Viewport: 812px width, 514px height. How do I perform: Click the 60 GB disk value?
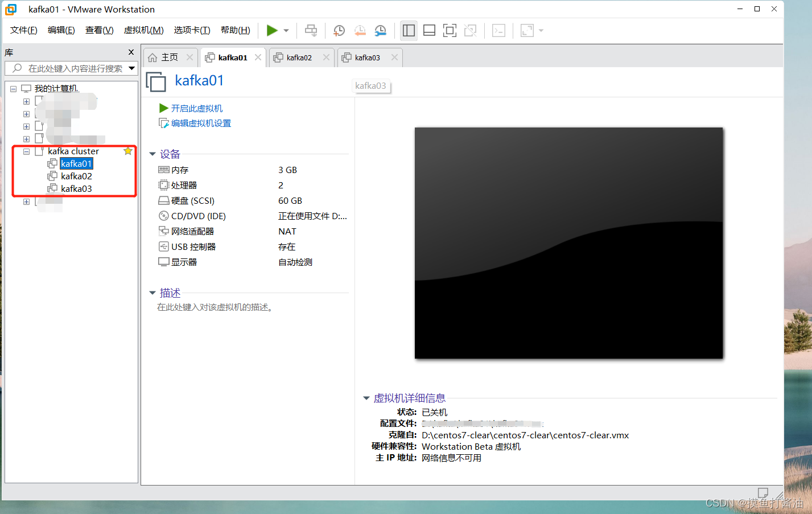pyautogui.click(x=290, y=201)
